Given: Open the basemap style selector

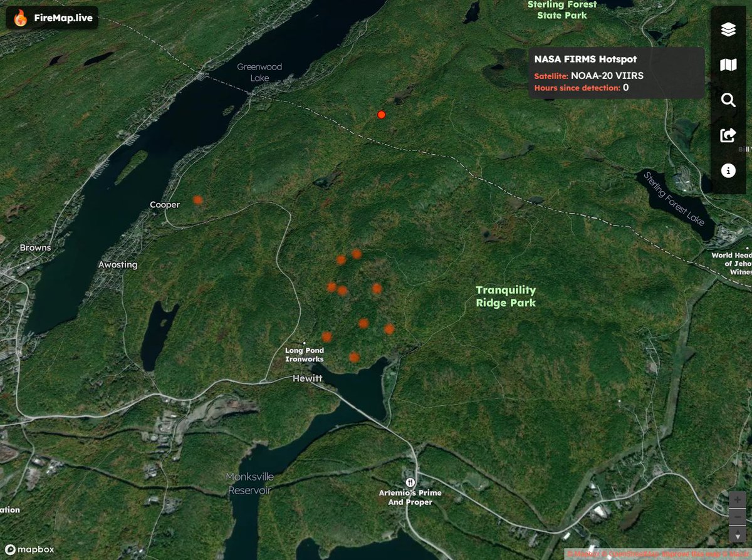Looking at the screenshot, I should click(x=728, y=65).
